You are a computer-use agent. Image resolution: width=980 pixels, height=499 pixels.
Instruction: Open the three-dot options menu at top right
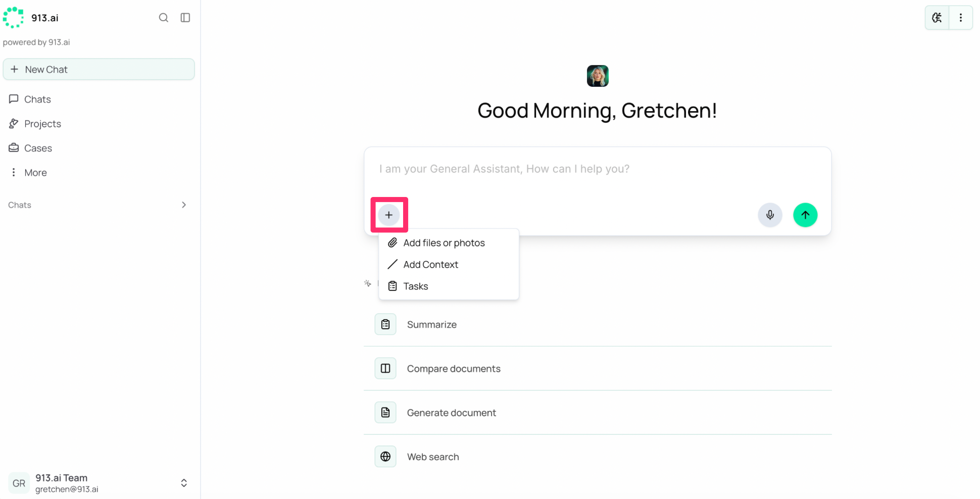961,18
